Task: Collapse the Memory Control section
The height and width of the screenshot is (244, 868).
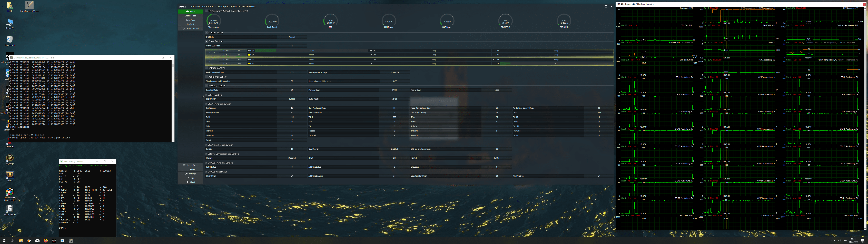Action: click(206, 86)
